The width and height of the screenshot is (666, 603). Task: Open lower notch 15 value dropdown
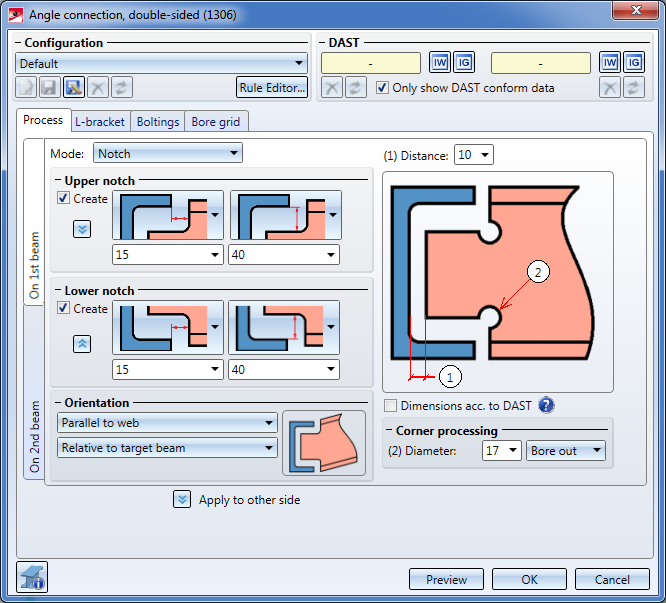pos(168,369)
